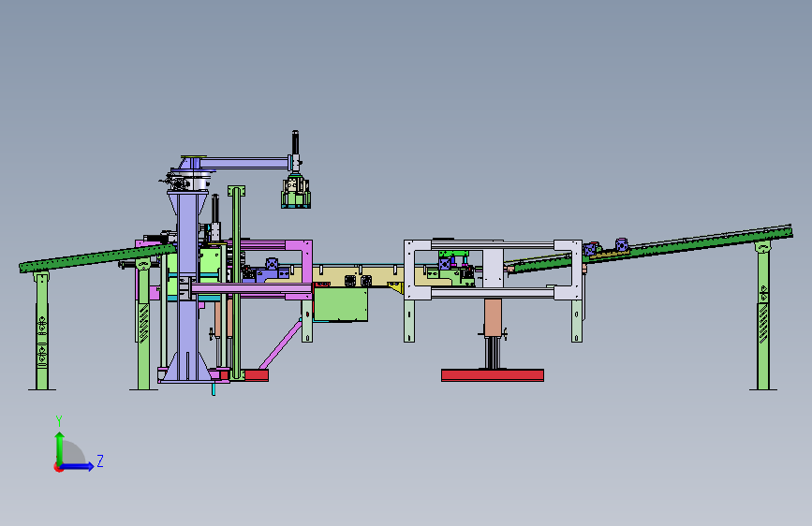Select the gripper at the end of the robot arm
This screenshot has width=812, height=526.
pos(296,192)
